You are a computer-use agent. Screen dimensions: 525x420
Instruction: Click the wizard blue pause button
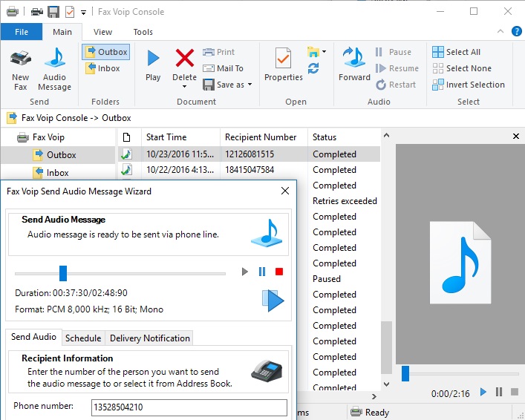pos(262,272)
